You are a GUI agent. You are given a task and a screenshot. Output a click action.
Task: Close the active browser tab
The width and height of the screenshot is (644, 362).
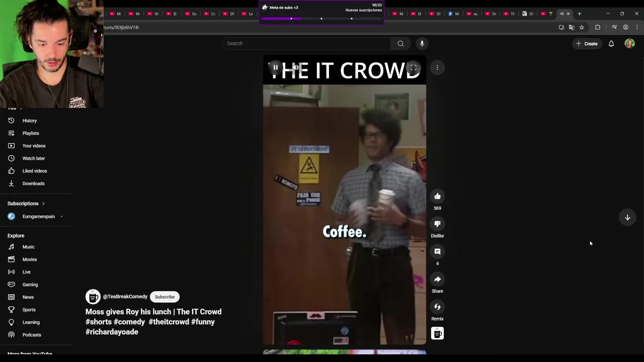tap(569, 14)
